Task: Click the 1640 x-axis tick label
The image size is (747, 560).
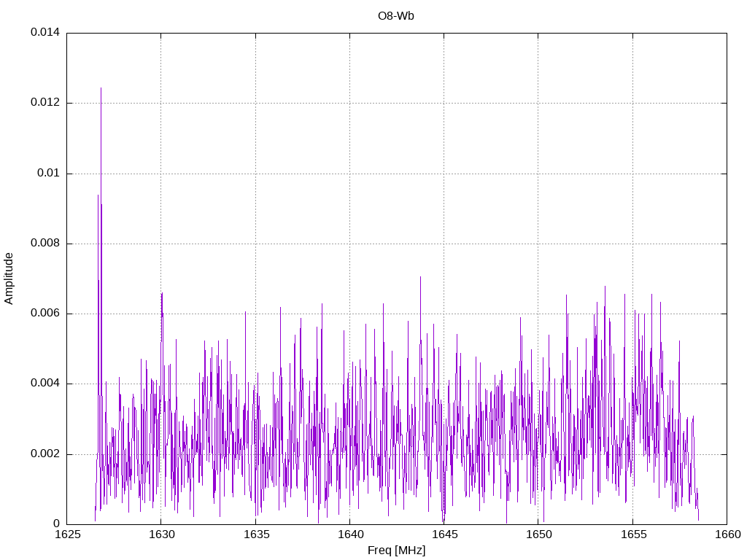Action: pyautogui.click(x=349, y=534)
